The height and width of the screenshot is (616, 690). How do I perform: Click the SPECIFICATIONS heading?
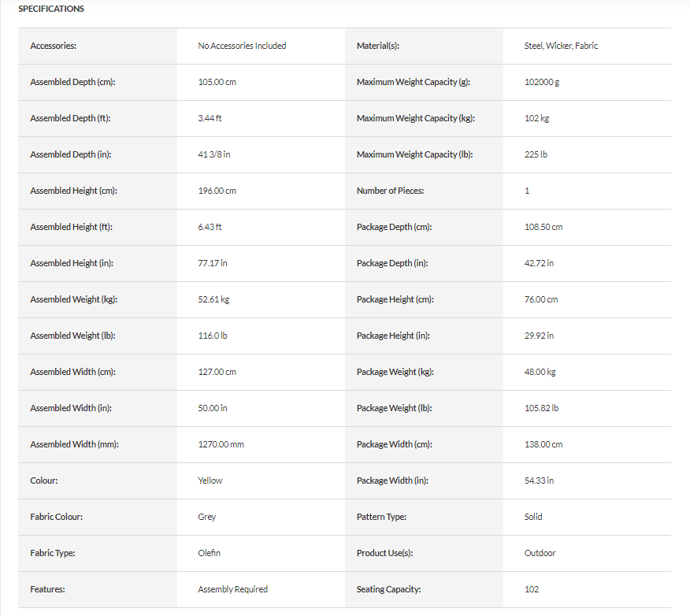(51, 9)
